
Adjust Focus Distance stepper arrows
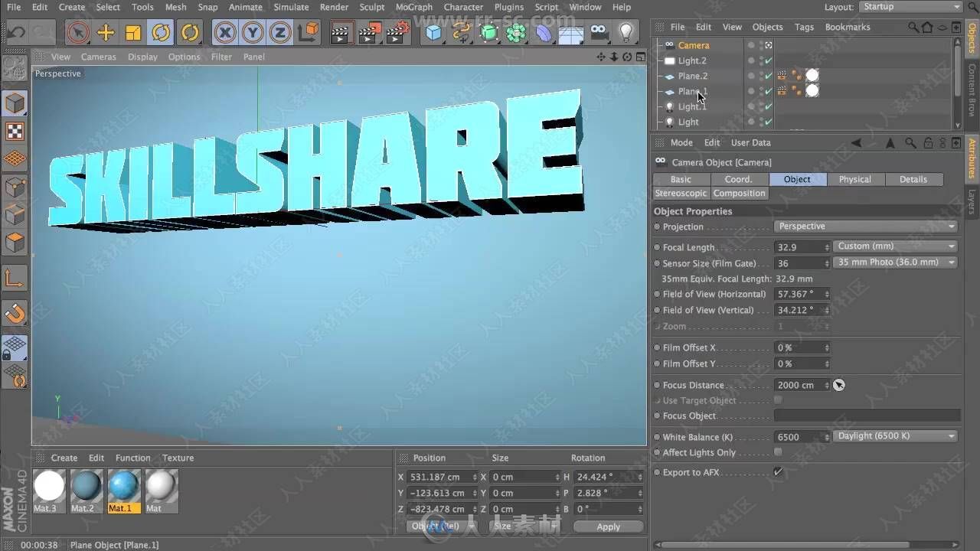coord(827,385)
